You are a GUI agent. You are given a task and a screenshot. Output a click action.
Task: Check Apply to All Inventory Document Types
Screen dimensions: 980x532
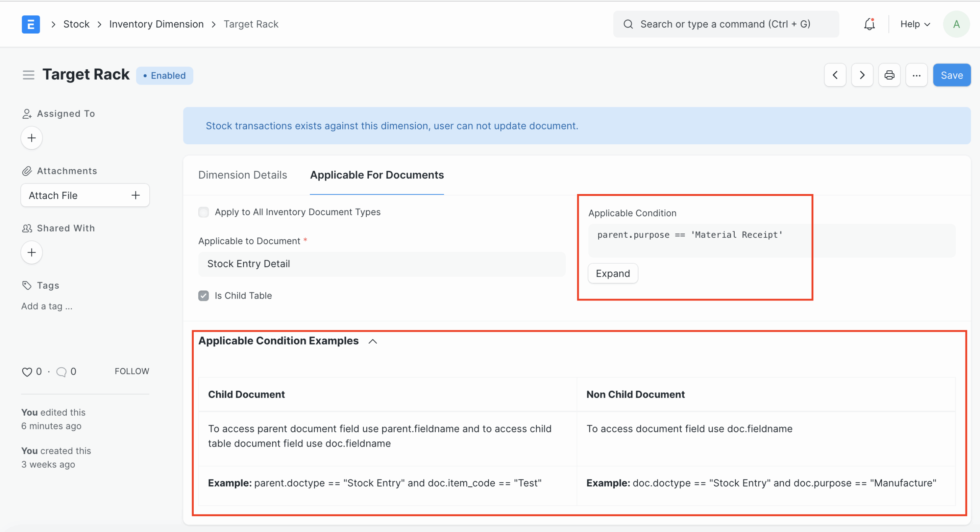click(x=204, y=212)
